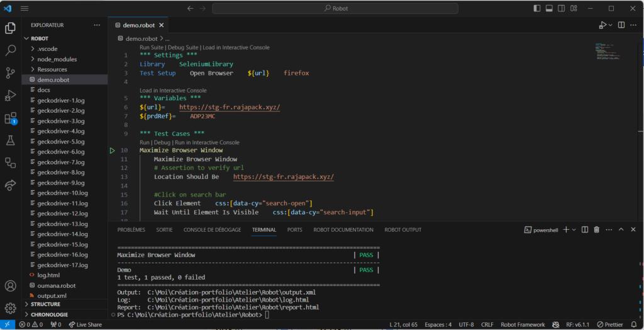
Task: Open the url link on line 6
Action: tap(230, 108)
